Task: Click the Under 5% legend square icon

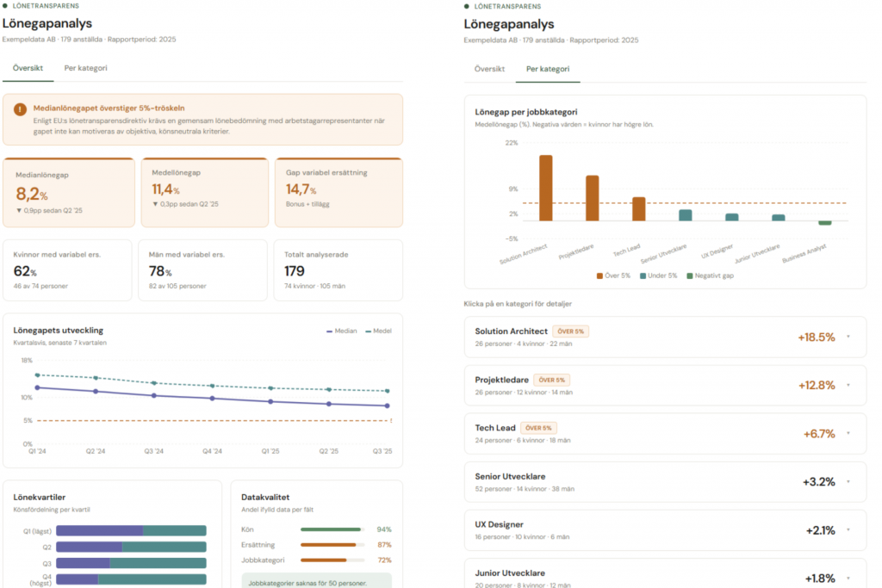Action: point(643,275)
